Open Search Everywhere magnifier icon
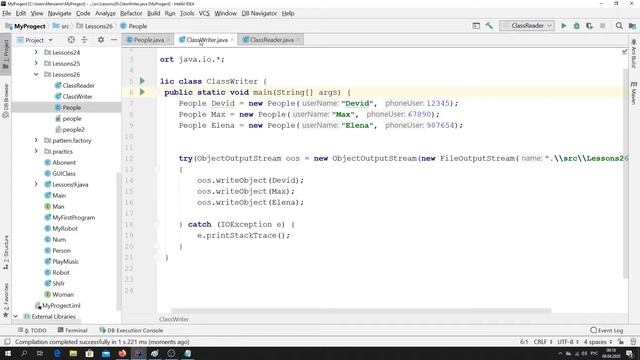Screen dimensions: 640x360 pos(619,26)
